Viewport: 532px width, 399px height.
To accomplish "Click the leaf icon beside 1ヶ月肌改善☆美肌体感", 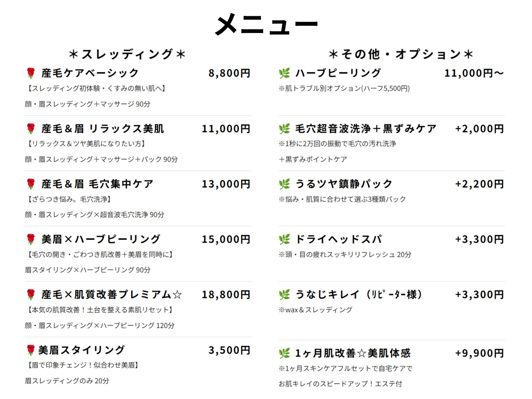I will (285, 353).
